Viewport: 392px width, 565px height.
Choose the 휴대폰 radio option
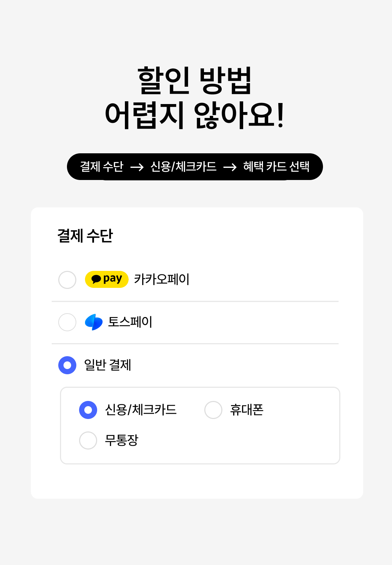[213, 410]
